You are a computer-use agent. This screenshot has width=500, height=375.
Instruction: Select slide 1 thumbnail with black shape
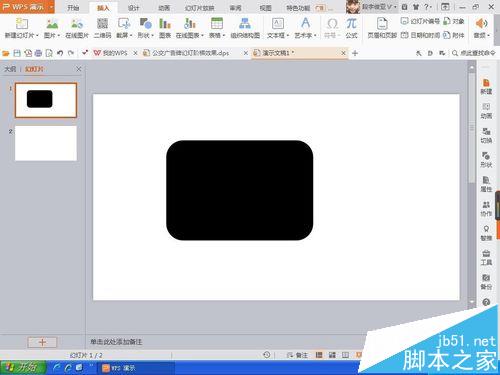point(46,100)
